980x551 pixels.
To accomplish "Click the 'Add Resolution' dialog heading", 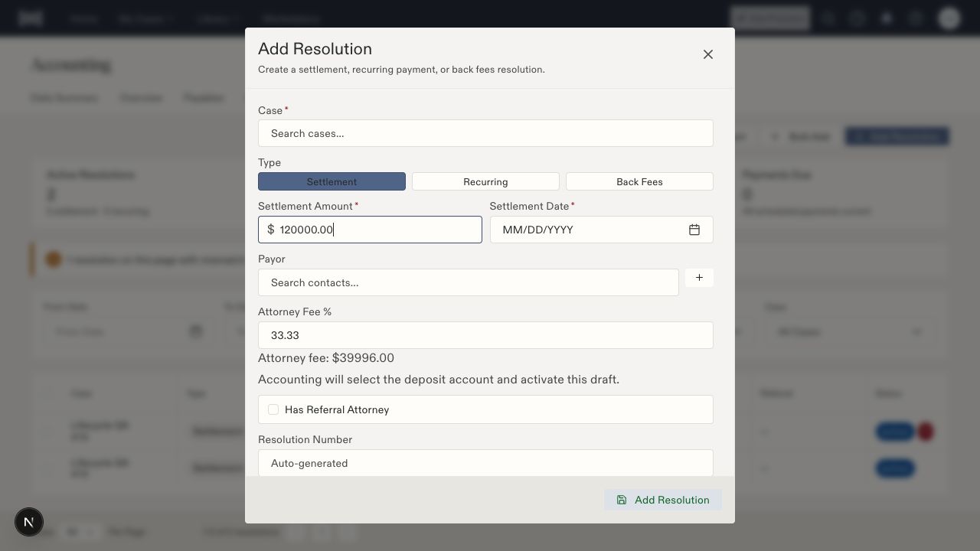I will 315,49.
